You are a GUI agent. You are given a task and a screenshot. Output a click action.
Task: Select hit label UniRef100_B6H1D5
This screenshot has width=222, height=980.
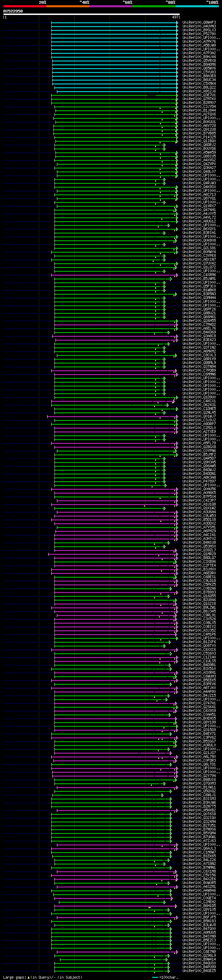pyautogui.click(x=199, y=906)
